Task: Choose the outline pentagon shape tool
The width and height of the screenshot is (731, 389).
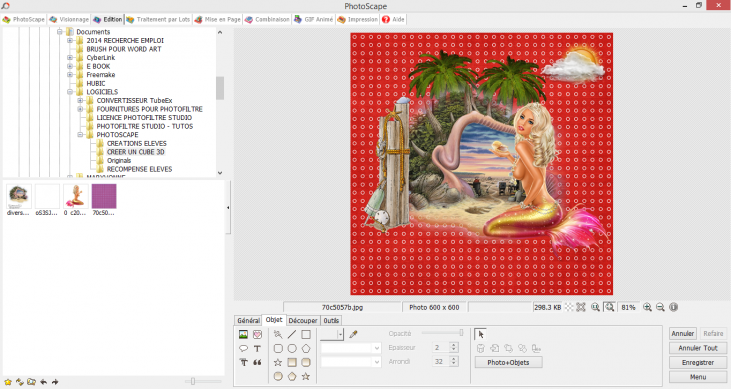Action: coord(306,348)
